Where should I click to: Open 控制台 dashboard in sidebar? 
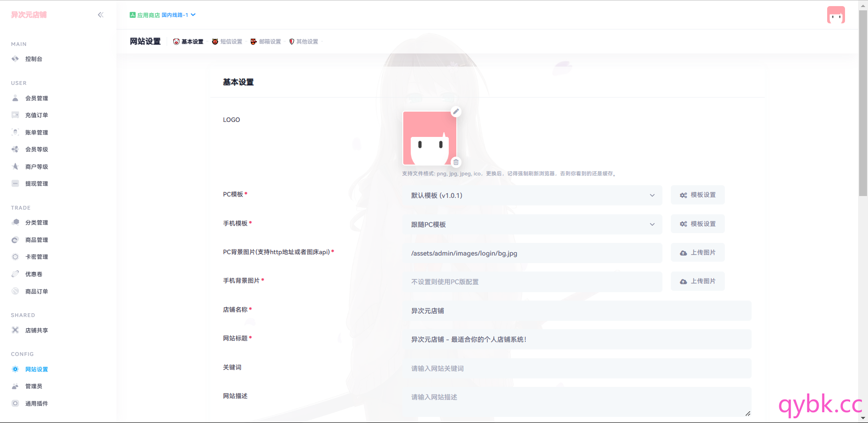[x=33, y=59]
